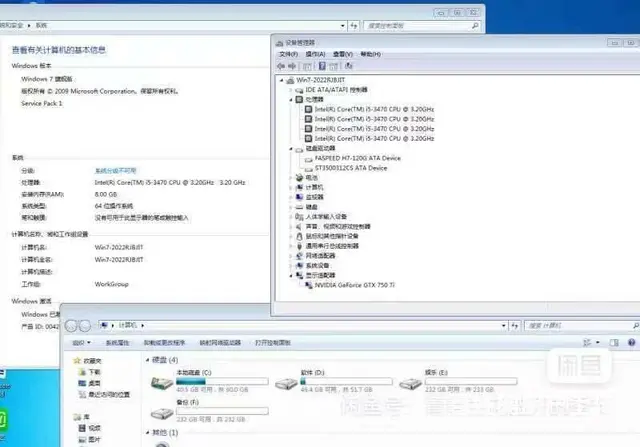Click Back arrow in Device Manager toolbar

point(281,66)
